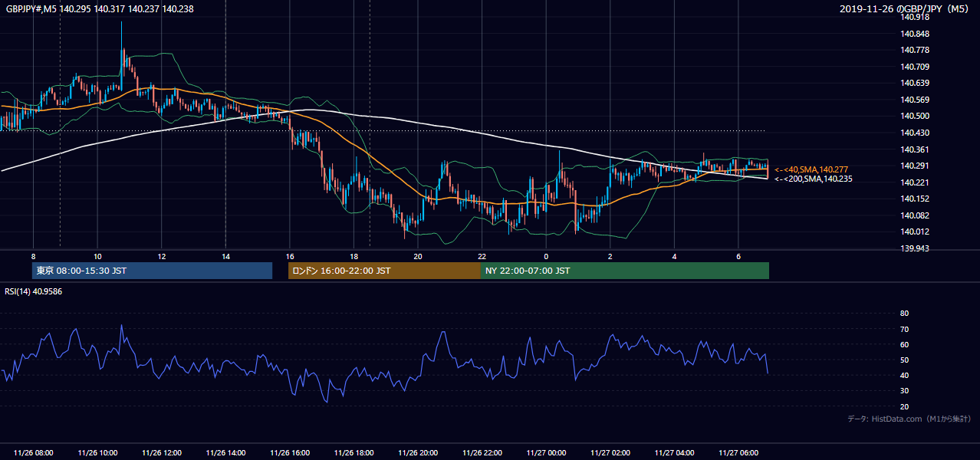
Task: Click the RSI(14) 40.9586 indicator label
Action: click(x=34, y=291)
